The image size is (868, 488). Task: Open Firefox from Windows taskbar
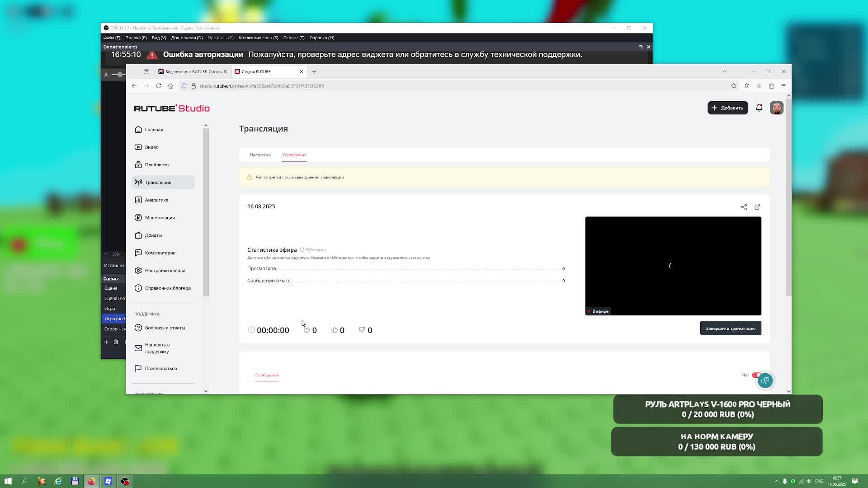coord(91,481)
